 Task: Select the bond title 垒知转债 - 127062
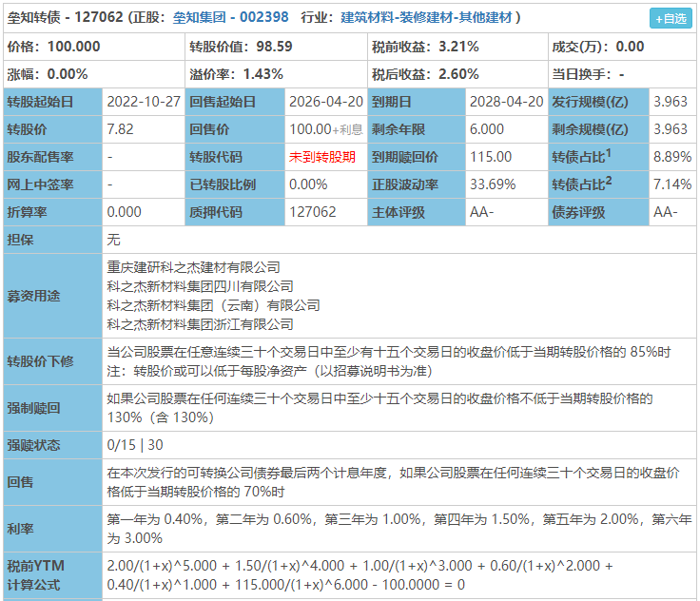66,17
